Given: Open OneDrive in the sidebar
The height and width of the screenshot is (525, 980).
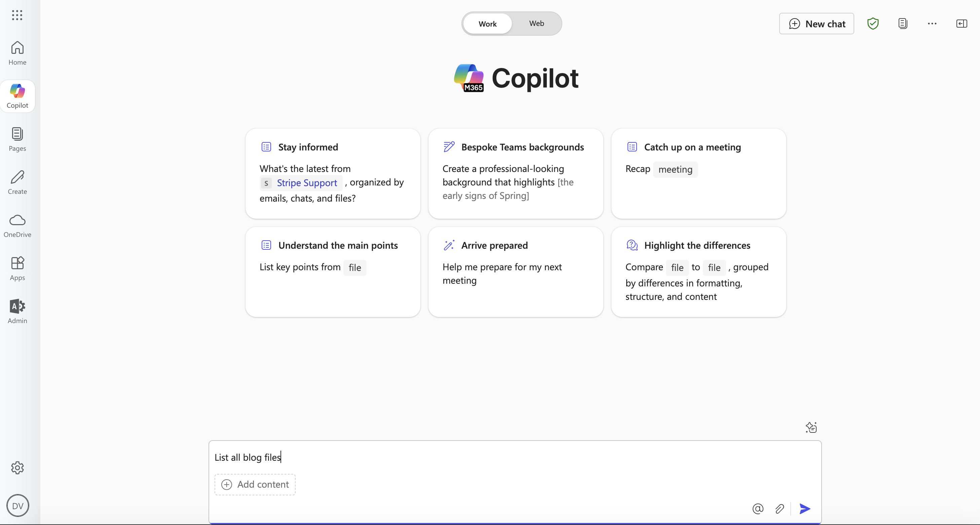Looking at the screenshot, I should [17, 225].
